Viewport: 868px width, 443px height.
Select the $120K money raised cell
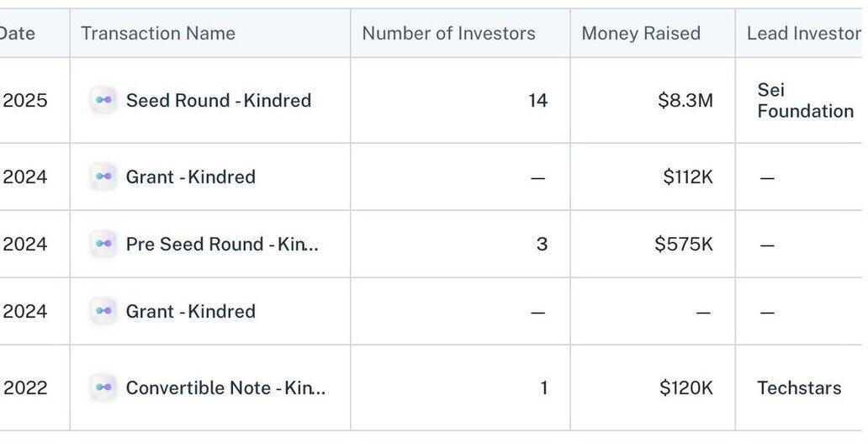click(685, 388)
